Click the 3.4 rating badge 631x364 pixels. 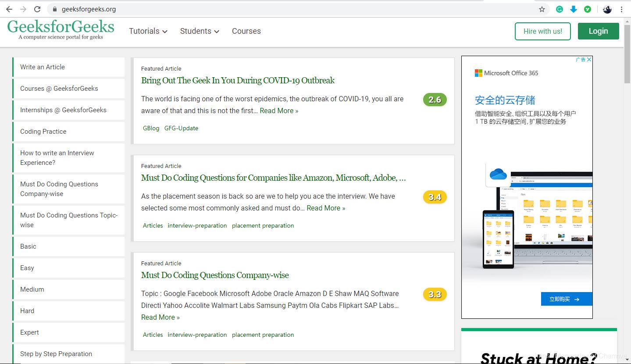coord(435,197)
